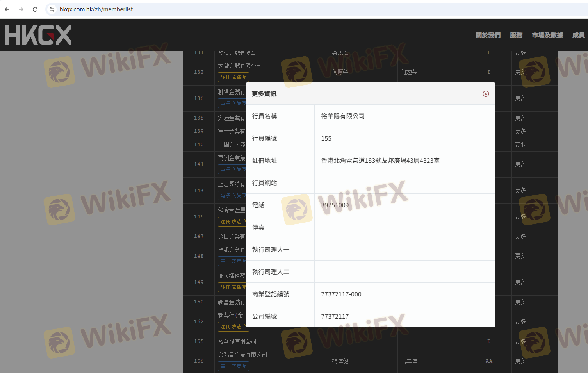Reload the member list page
Screen dimensions: 588x373
point(35,9)
